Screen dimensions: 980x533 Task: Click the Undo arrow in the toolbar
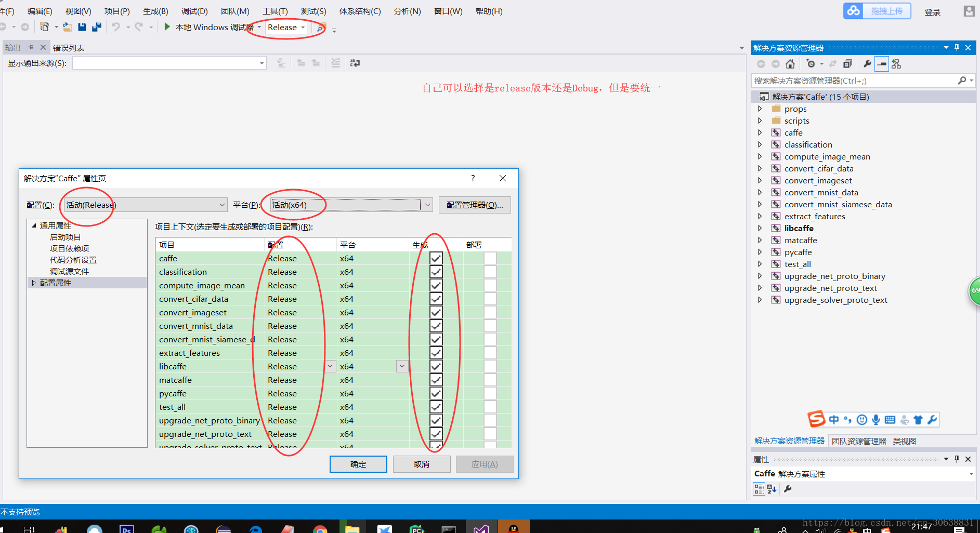click(115, 27)
